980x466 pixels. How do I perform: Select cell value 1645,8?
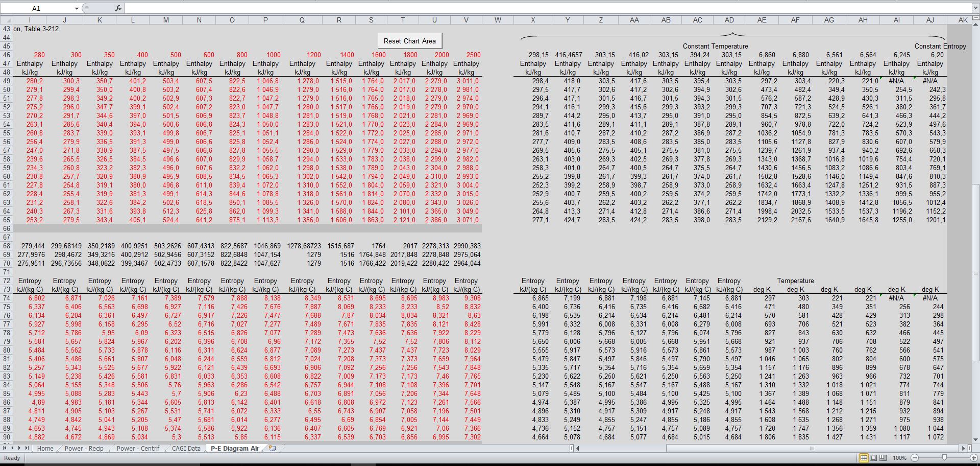(x=868, y=220)
